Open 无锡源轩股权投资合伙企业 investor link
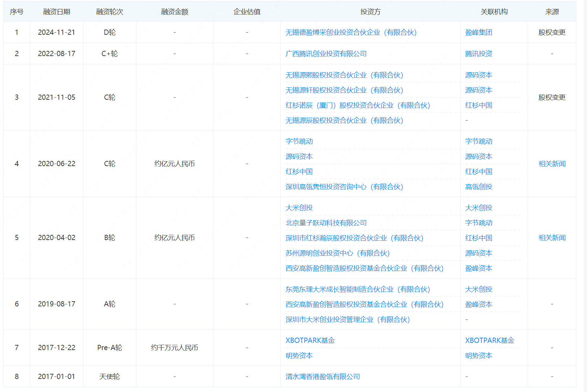Viewport: 587px width, 392px height. (x=344, y=90)
